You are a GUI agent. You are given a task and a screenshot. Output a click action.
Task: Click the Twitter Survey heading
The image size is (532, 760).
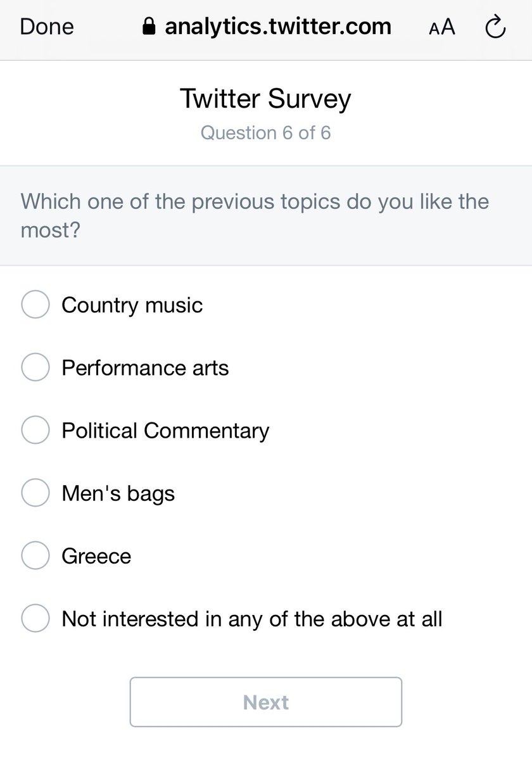point(265,99)
